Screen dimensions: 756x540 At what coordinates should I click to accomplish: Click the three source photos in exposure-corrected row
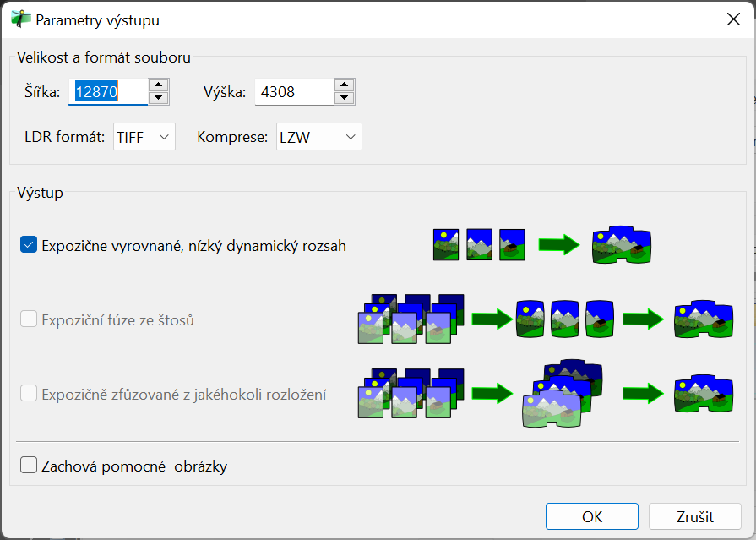479,243
